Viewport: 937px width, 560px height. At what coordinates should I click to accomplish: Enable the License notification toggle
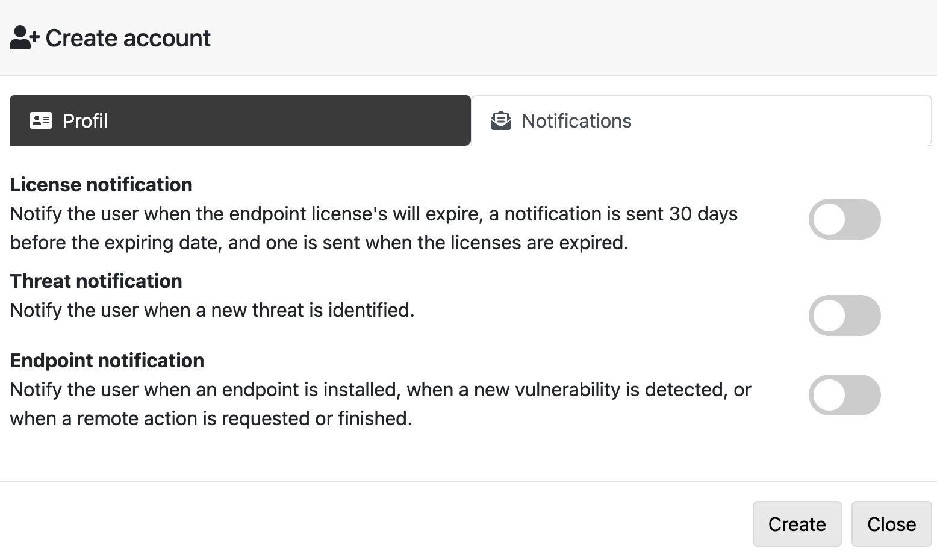click(x=844, y=219)
